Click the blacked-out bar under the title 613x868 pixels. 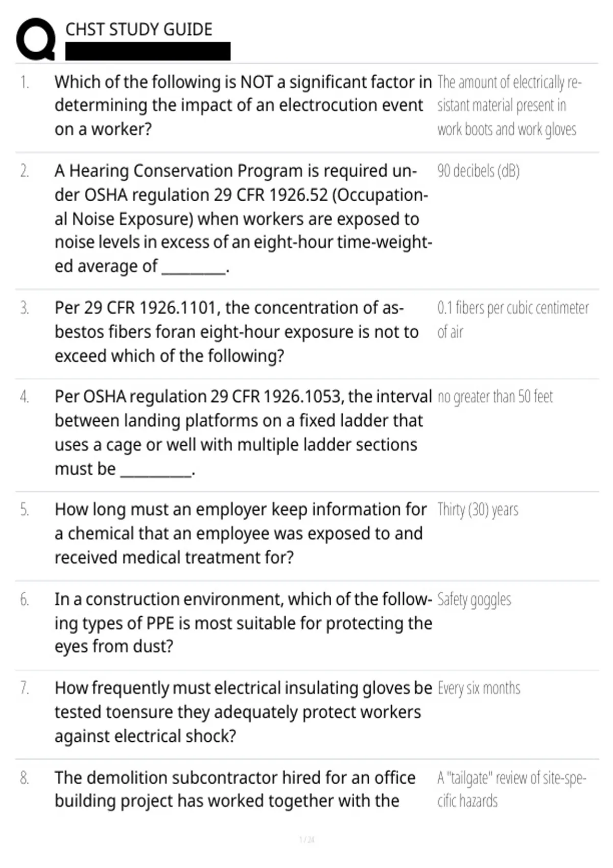[148, 51]
